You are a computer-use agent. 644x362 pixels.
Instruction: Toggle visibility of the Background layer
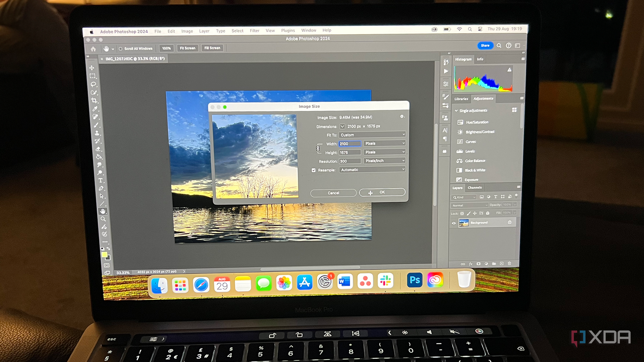454,223
